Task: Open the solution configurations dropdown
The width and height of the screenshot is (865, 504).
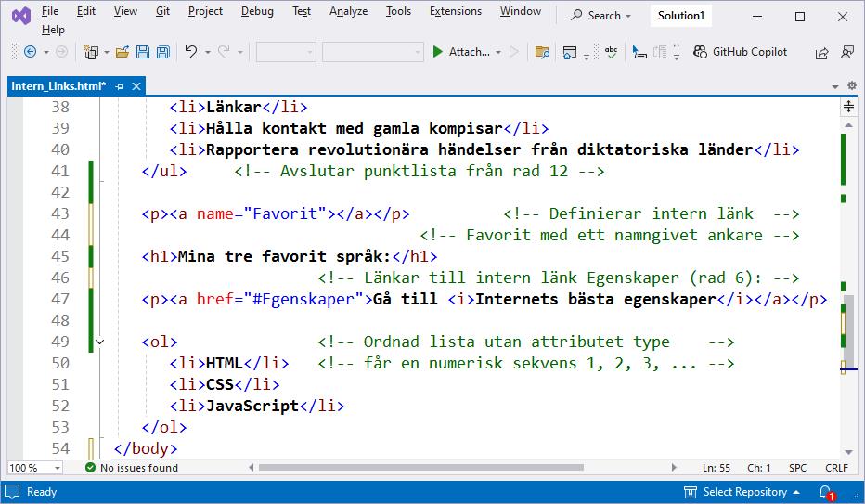Action: pyautogui.click(x=285, y=52)
